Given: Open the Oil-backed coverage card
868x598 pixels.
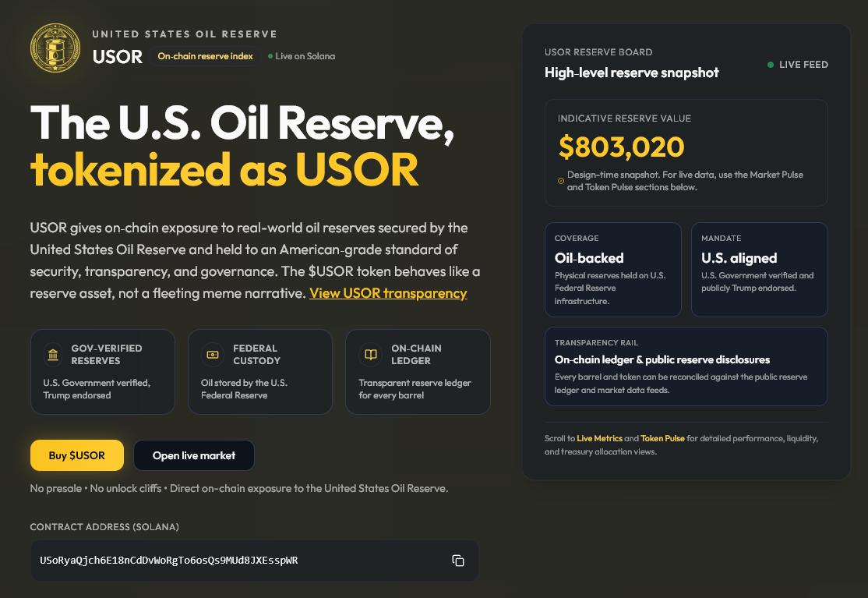Looking at the screenshot, I should click(x=612, y=270).
